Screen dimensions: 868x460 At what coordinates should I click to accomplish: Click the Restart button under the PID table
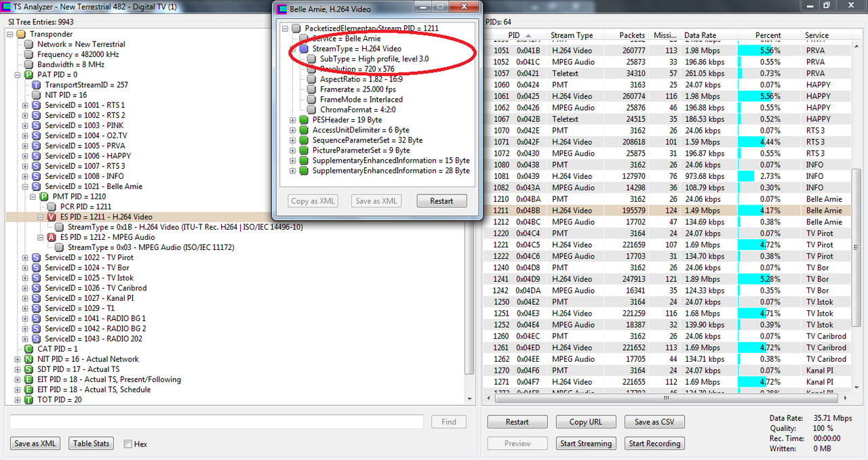coord(517,421)
